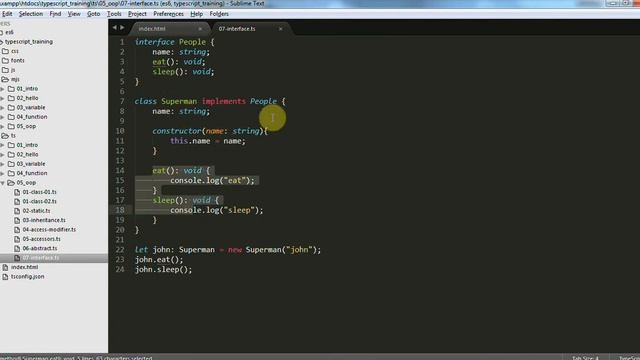This screenshot has width=640, height=360.
Task: Click the 'let john: Superman' line
Action: click(x=228, y=250)
